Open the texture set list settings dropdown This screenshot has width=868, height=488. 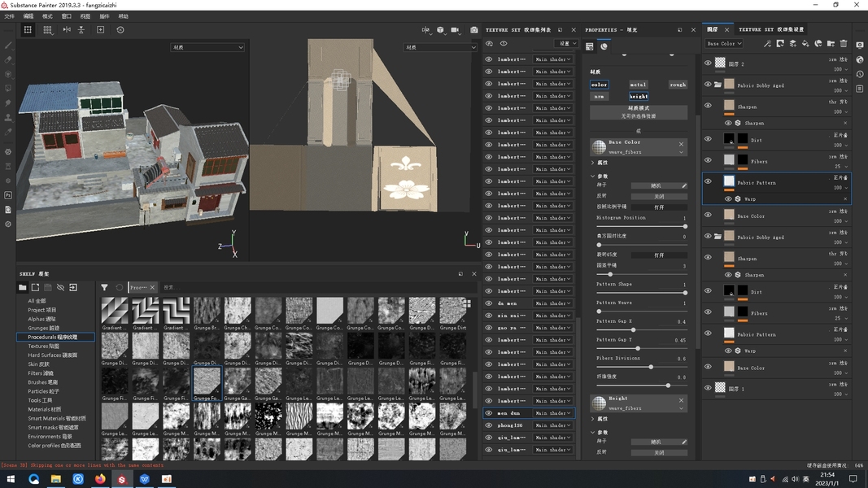point(567,43)
